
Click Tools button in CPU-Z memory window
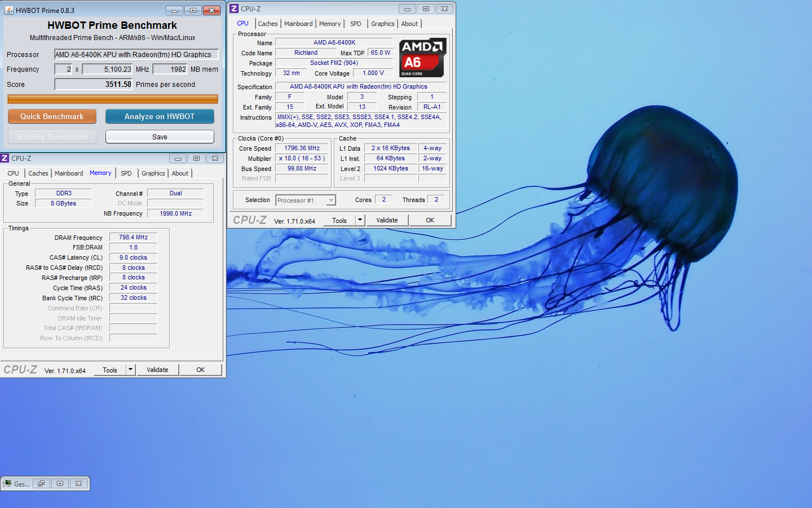(110, 370)
